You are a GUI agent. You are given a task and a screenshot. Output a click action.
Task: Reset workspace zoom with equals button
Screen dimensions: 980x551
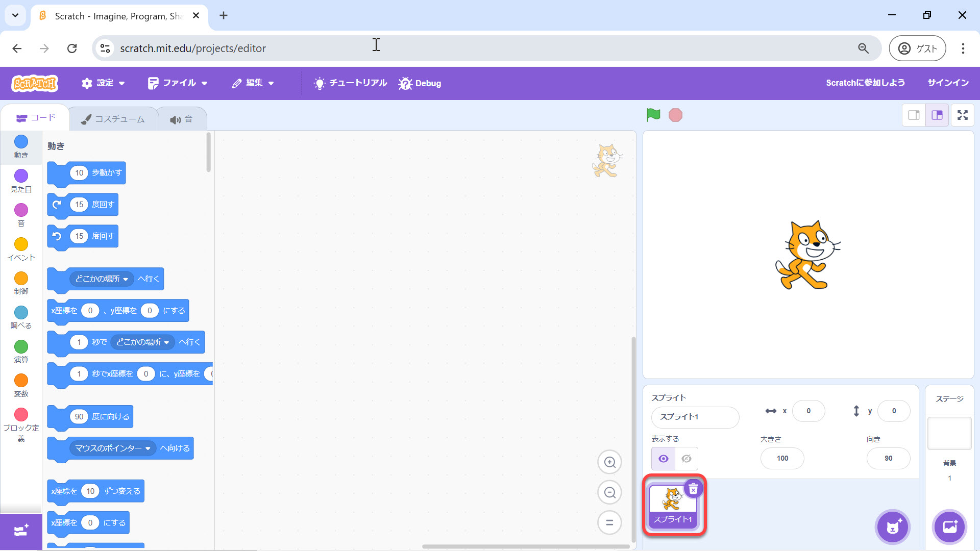click(609, 522)
